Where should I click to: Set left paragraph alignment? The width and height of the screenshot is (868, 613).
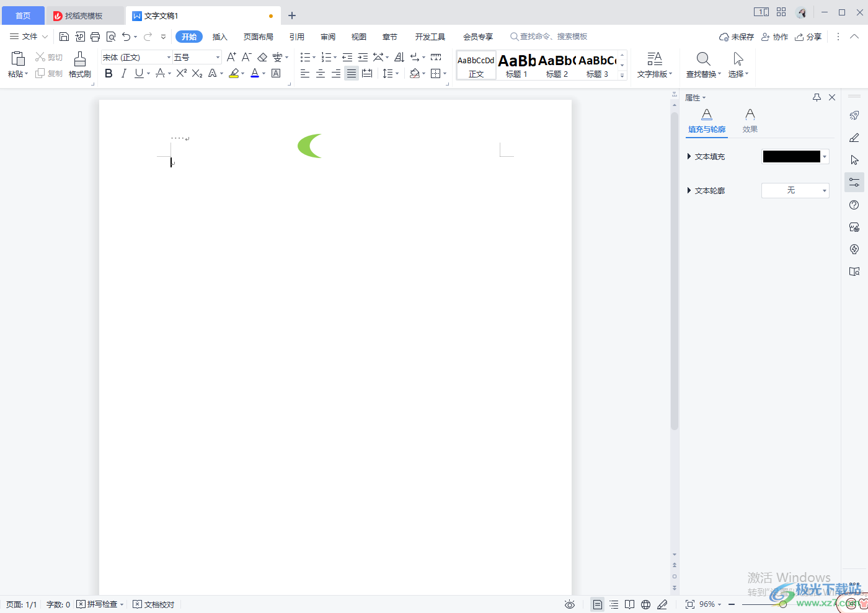(x=304, y=73)
